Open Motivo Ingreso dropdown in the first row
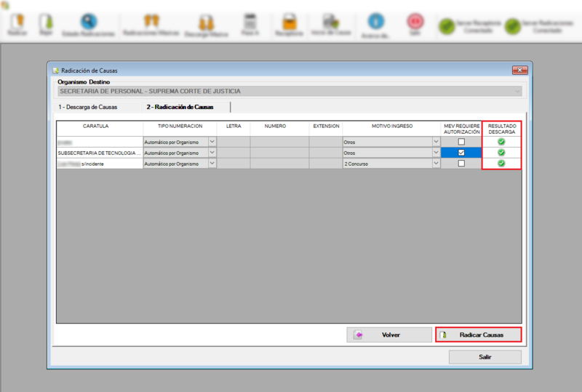This screenshot has width=582, height=392. [x=436, y=142]
